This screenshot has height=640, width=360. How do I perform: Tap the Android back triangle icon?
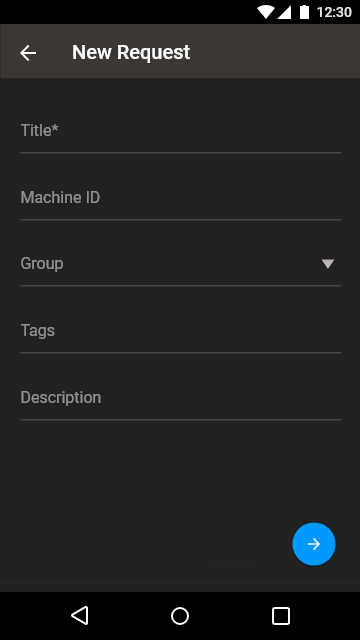pos(80,616)
